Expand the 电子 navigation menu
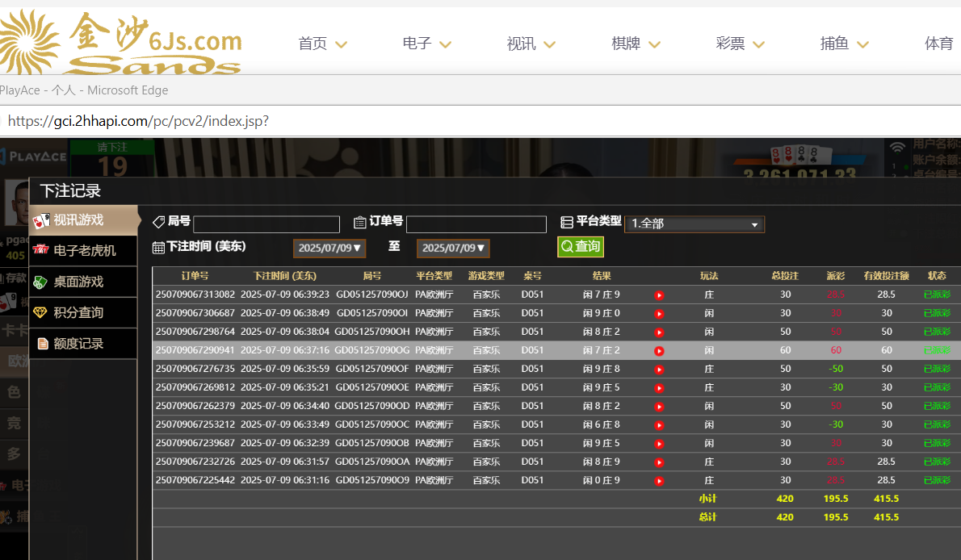The image size is (961, 560). click(x=426, y=44)
